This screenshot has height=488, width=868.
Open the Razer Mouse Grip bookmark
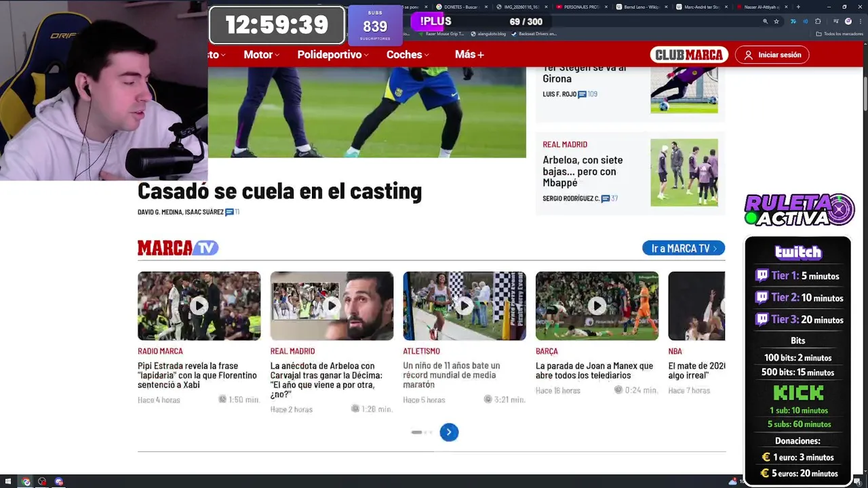pyautogui.click(x=441, y=34)
